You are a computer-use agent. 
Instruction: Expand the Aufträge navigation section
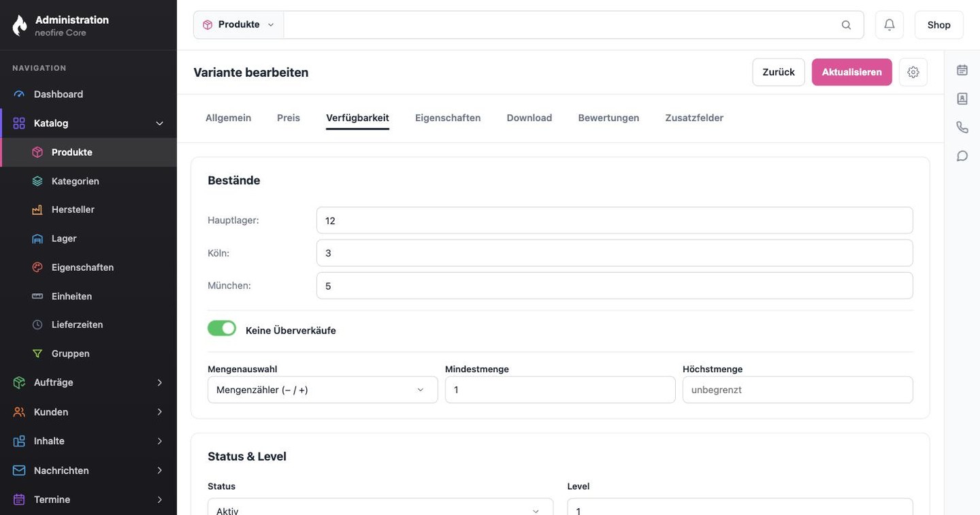click(x=88, y=382)
